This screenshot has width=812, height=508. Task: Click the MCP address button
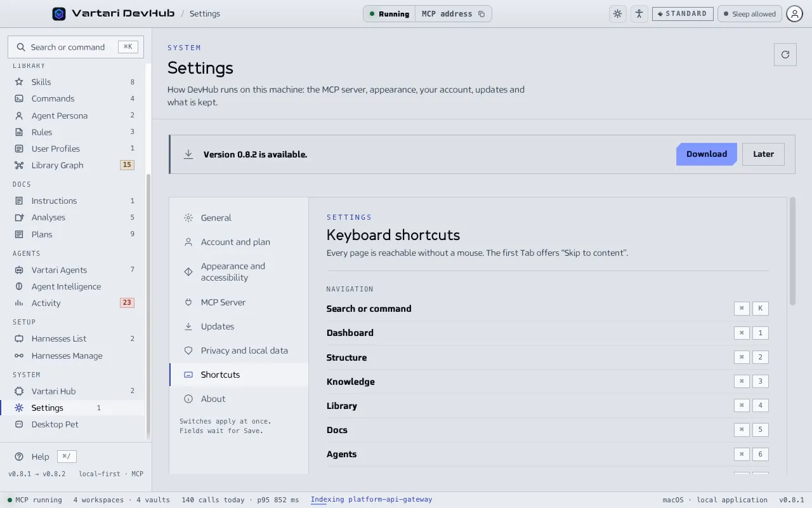(453, 14)
